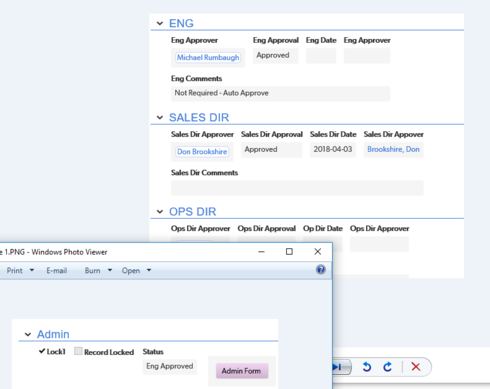The width and height of the screenshot is (490, 389).
Task: Click the Ops Dir Approval label
Action: 267,228
